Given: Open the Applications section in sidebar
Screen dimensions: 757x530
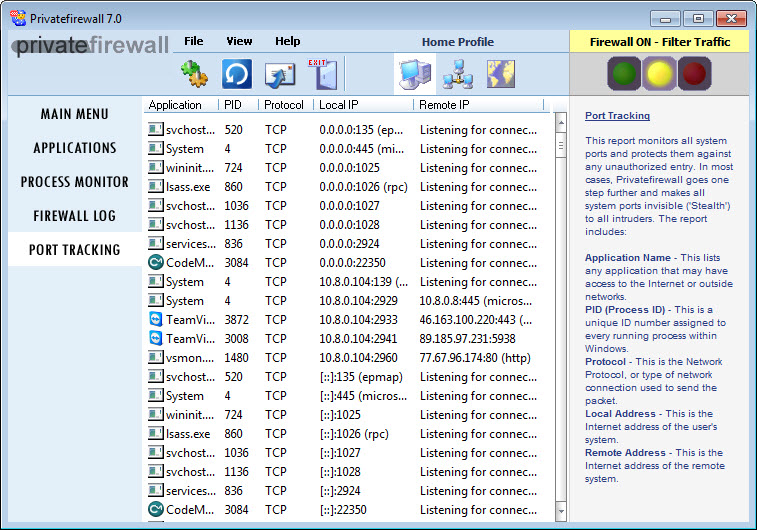Looking at the screenshot, I should click(75, 148).
